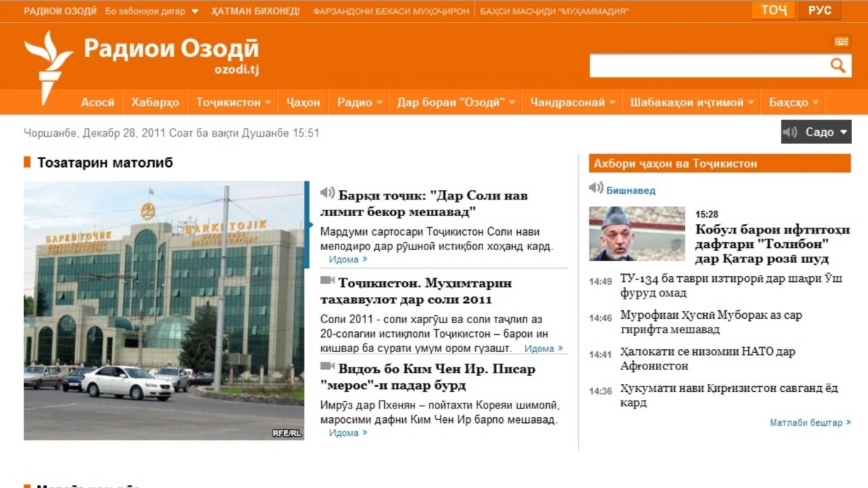Click speaker icon beside Барқи тоҷик headline
The height and width of the screenshot is (488, 868).
[x=328, y=193]
